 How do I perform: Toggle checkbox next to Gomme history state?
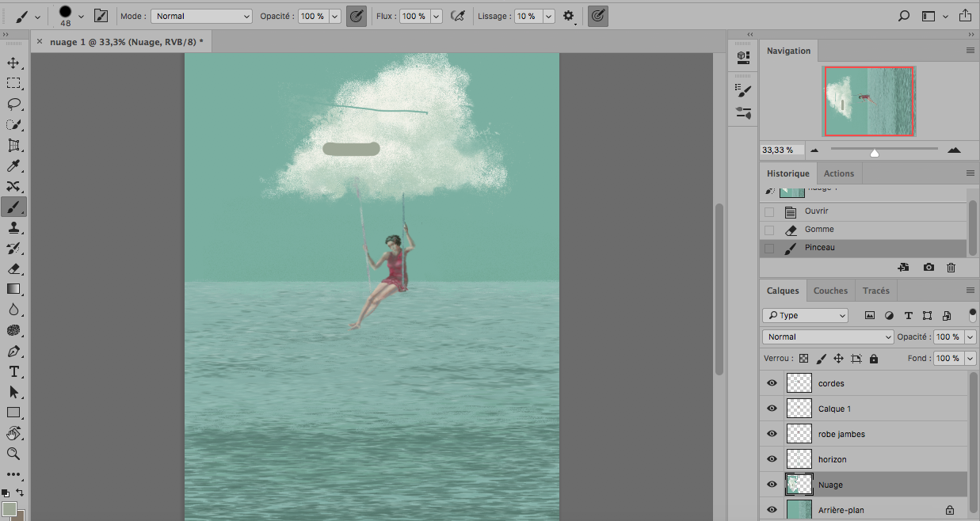tap(769, 230)
